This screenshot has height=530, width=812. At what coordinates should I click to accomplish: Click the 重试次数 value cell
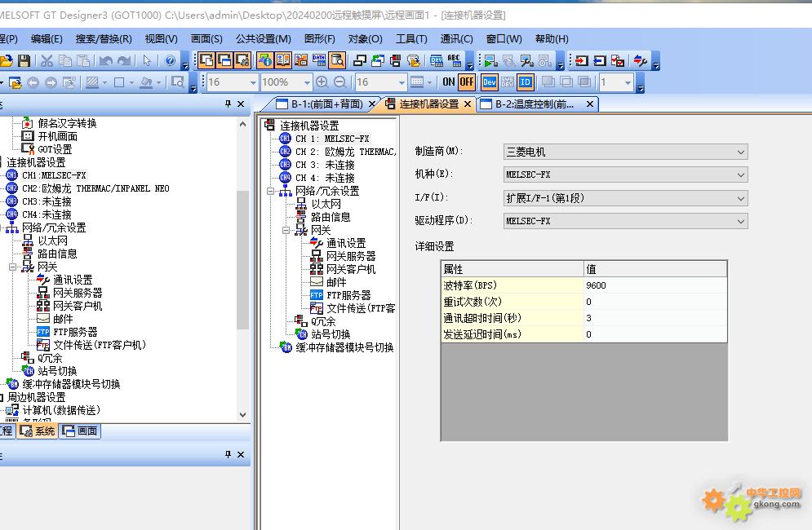[x=655, y=302]
